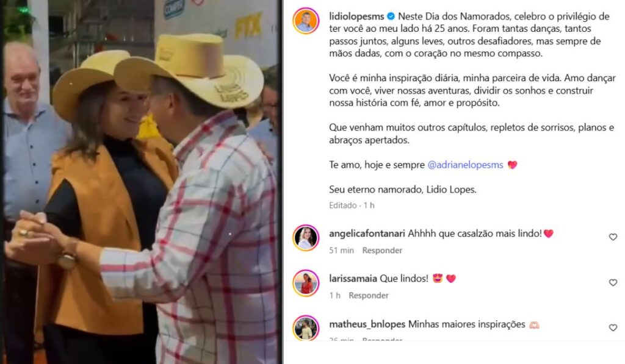Screen dimensions: 625x364
Task: Open larissamaia's avatar picture
Action: [x=306, y=283]
